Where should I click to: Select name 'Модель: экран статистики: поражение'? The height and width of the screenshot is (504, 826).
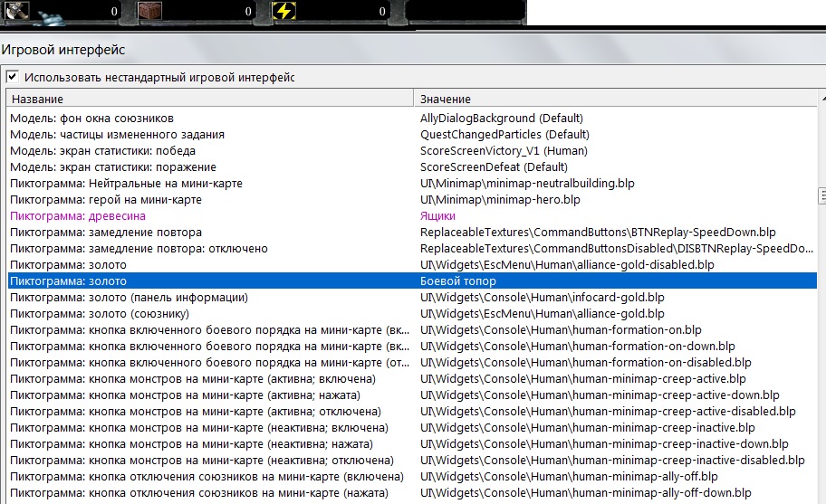[112, 166]
